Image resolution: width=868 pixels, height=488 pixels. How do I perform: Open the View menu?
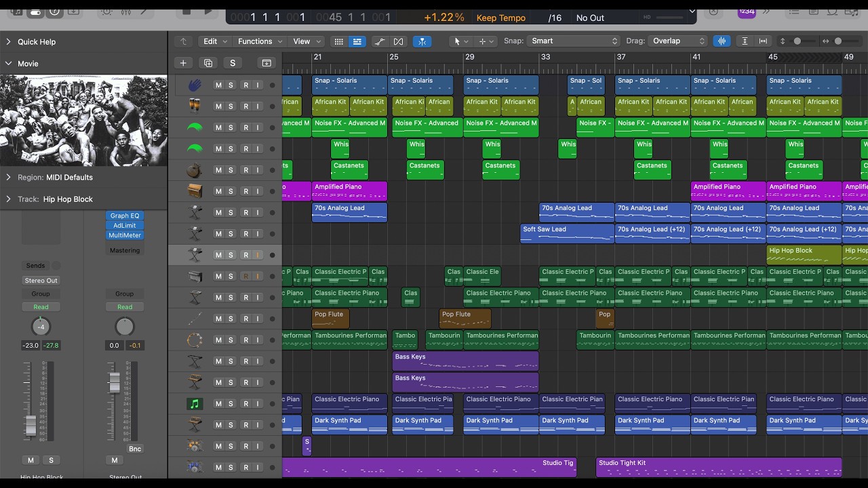pyautogui.click(x=307, y=41)
